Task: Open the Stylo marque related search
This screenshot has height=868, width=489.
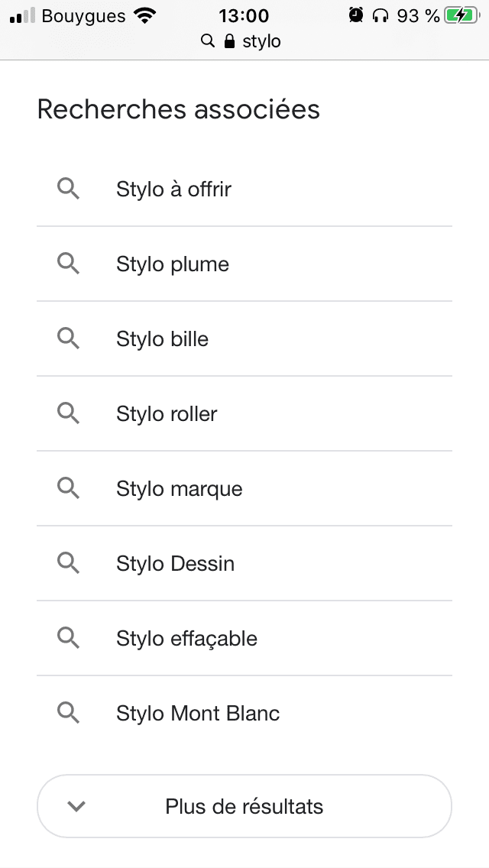Action: click(178, 488)
